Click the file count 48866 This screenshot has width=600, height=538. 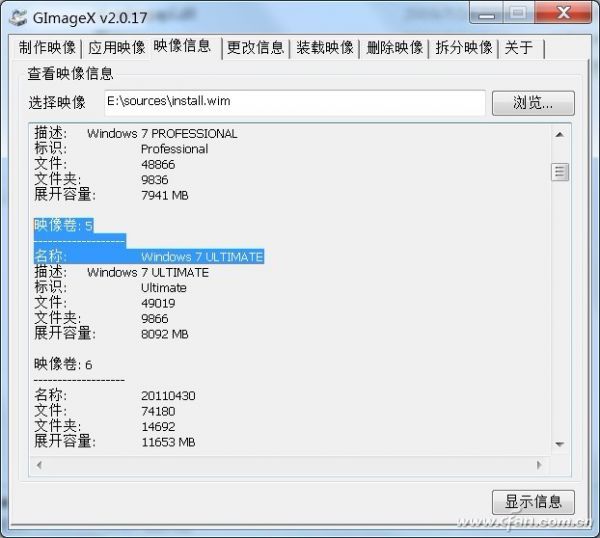coord(158,165)
